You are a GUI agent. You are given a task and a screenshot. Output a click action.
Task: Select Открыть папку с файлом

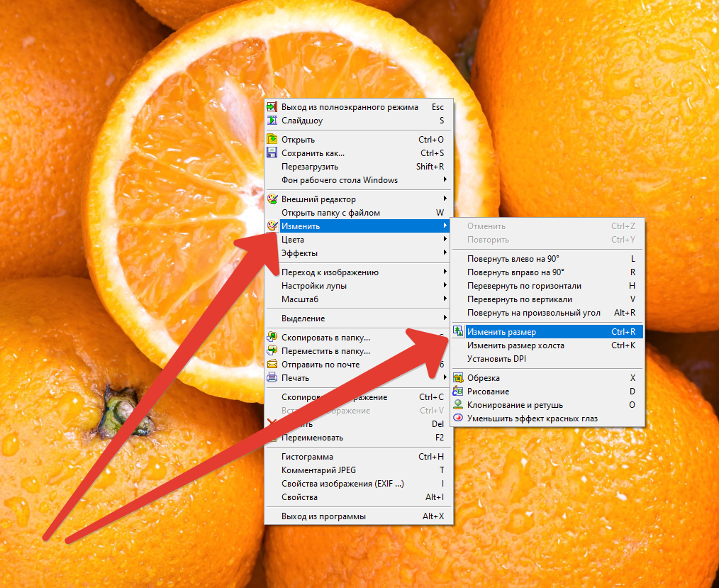[359, 212]
